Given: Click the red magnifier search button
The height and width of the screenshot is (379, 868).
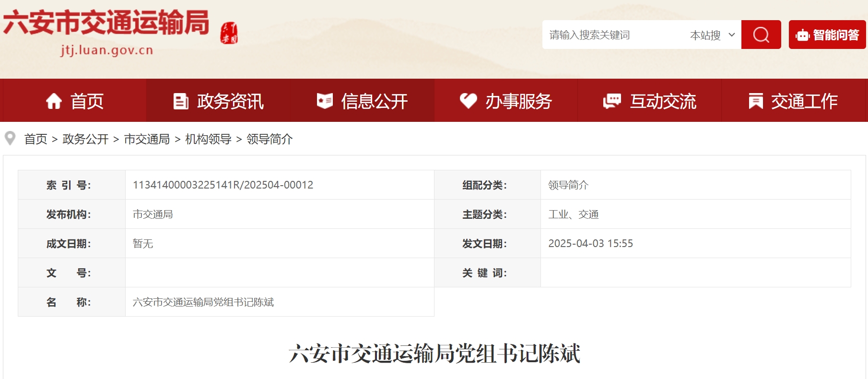Looking at the screenshot, I should [761, 35].
